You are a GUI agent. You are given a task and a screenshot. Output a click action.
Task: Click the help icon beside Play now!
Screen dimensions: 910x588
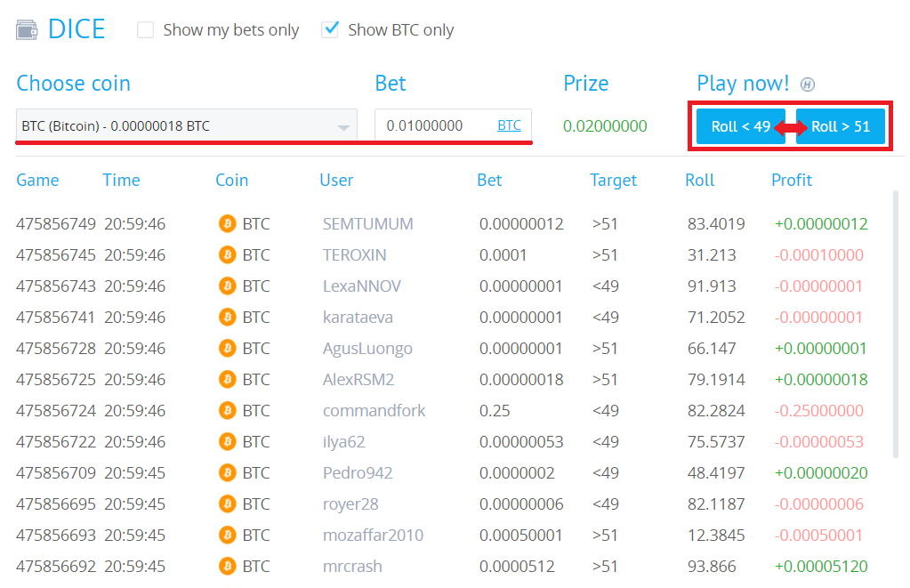click(x=807, y=85)
